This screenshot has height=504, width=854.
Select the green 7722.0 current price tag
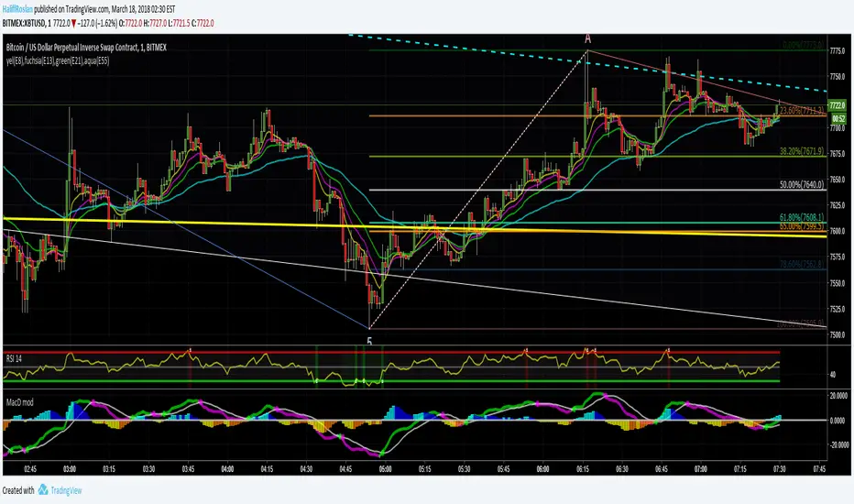tap(837, 105)
